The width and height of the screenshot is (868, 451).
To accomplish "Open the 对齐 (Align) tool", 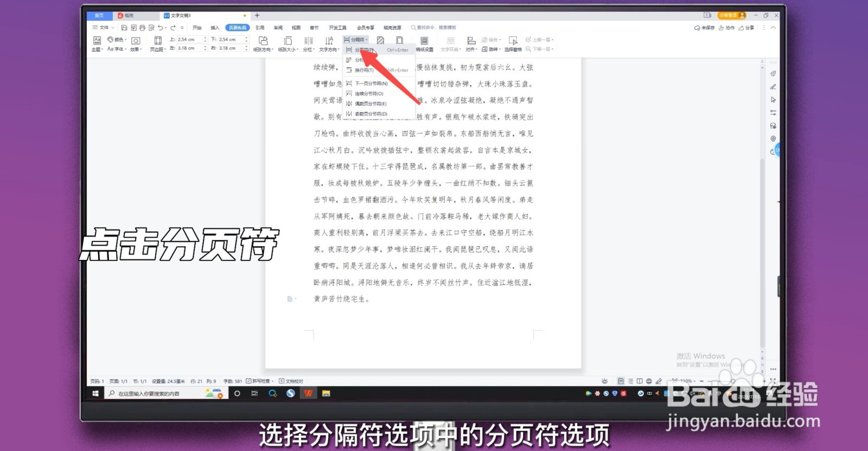I will 471,44.
